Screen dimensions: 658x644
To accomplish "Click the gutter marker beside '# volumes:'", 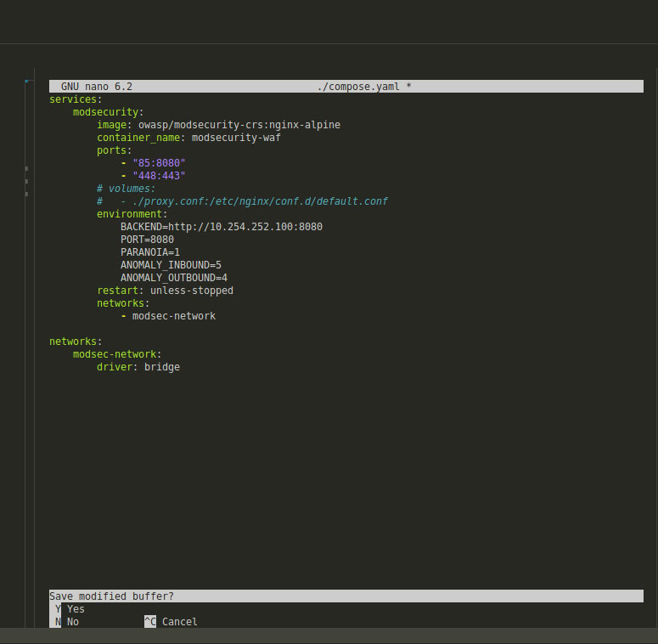I will [27, 194].
